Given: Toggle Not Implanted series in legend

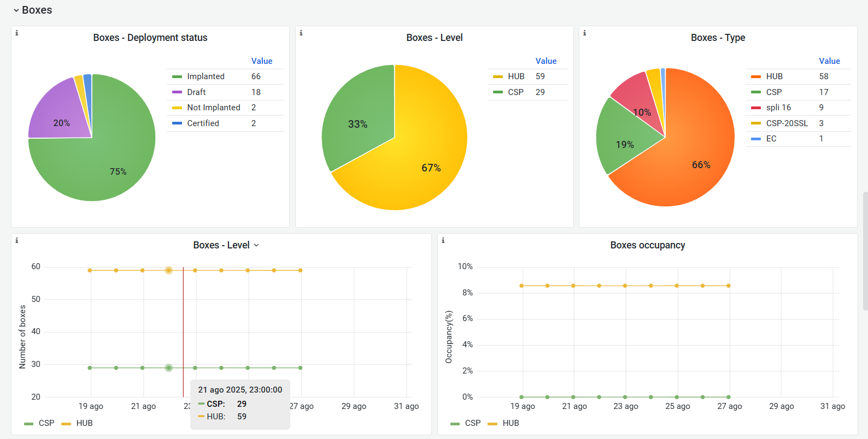Looking at the screenshot, I should tap(214, 108).
